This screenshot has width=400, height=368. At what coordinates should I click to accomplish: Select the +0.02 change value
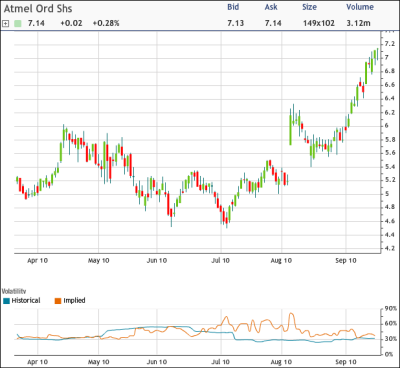pyautogui.click(x=71, y=23)
